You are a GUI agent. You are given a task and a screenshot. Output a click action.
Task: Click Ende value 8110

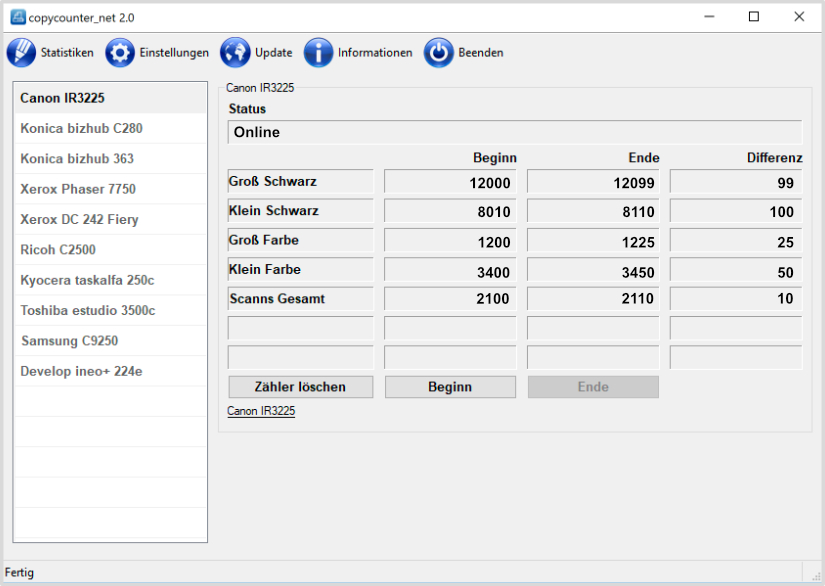click(x=593, y=211)
